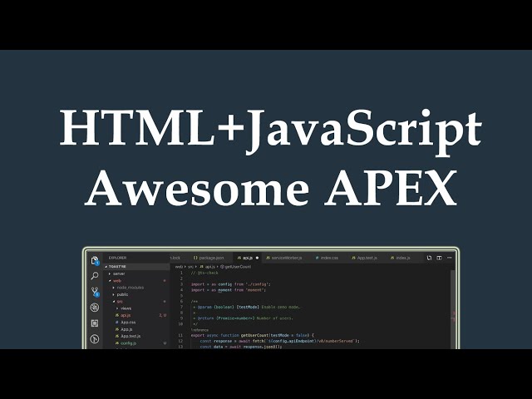Open the Extensions square icon
The height and width of the screenshot is (399, 532).
click(95, 323)
